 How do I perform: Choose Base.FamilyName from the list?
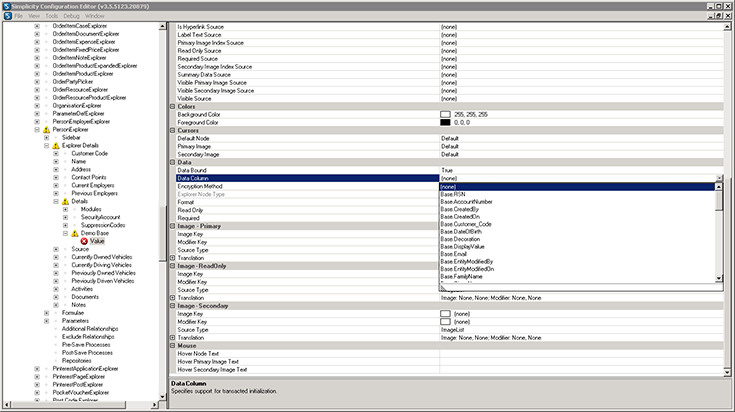(x=577, y=277)
